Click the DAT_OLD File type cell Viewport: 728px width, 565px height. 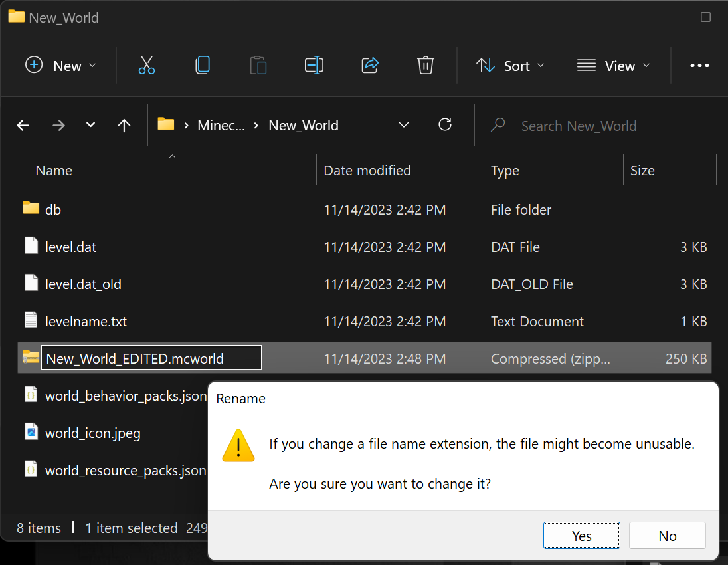click(x=532, y=284)
